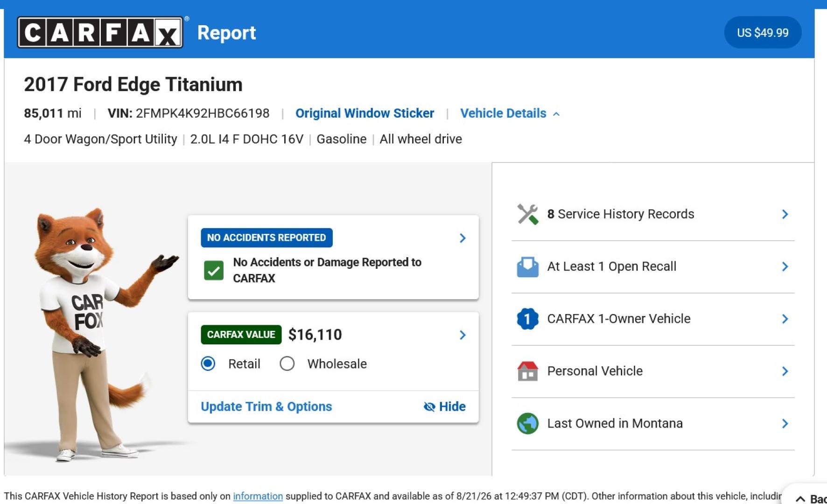Click the NO ACCIDENTS REPORTED badge

click(x=266, y=238)
